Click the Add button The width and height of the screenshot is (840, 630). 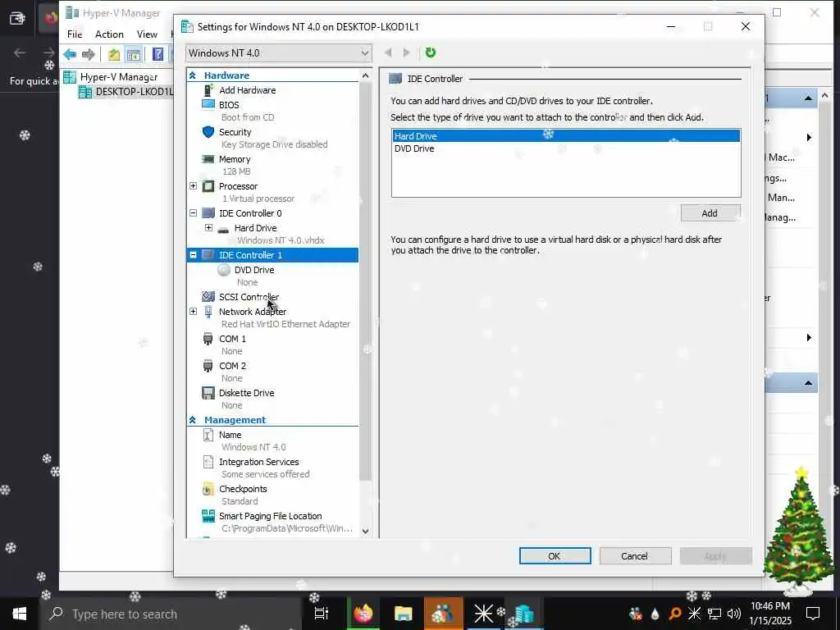click(x=710, y=213)
